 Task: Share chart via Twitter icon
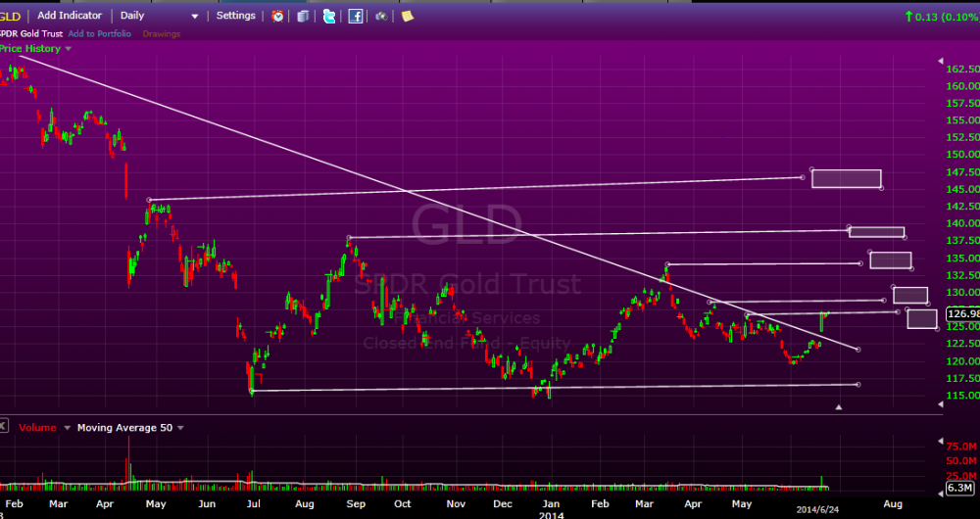click(328, 16)
